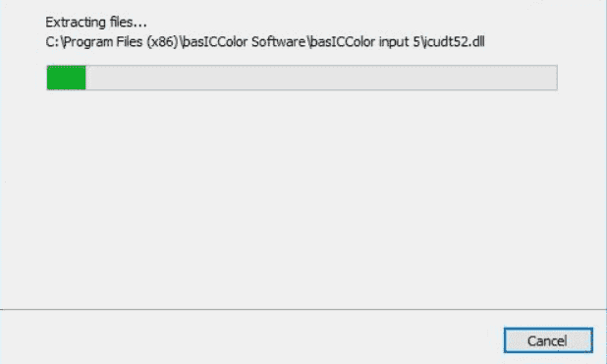Click the "C:" drive letter in the path
The width and height of the screenshot is (607, 364).
pos(52,42)
